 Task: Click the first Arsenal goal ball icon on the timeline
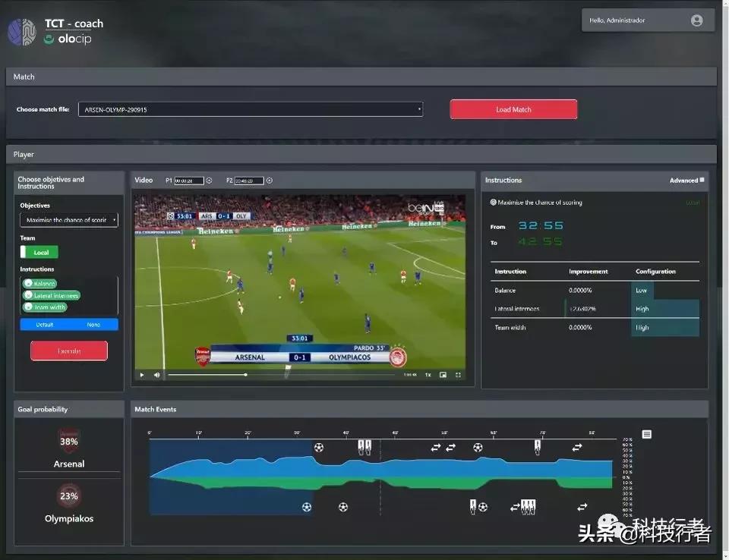click(318, 448)
